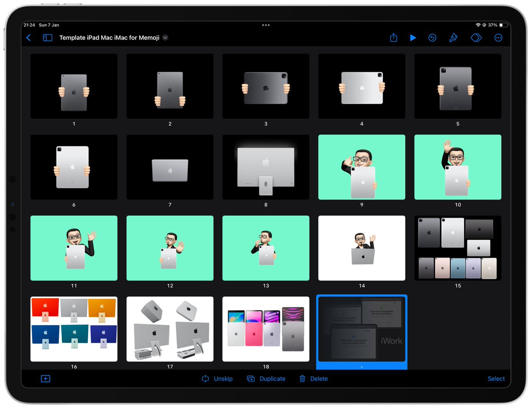Open the Format paintbrush icon
This screenshot has width=532, height=409.
453,38
